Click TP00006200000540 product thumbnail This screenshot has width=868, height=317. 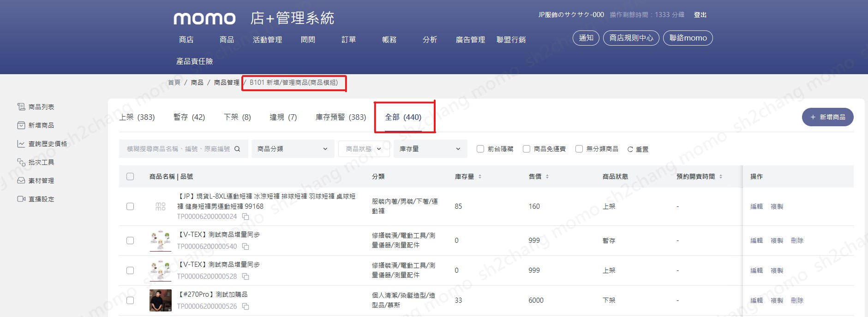[x=161, y=241]
